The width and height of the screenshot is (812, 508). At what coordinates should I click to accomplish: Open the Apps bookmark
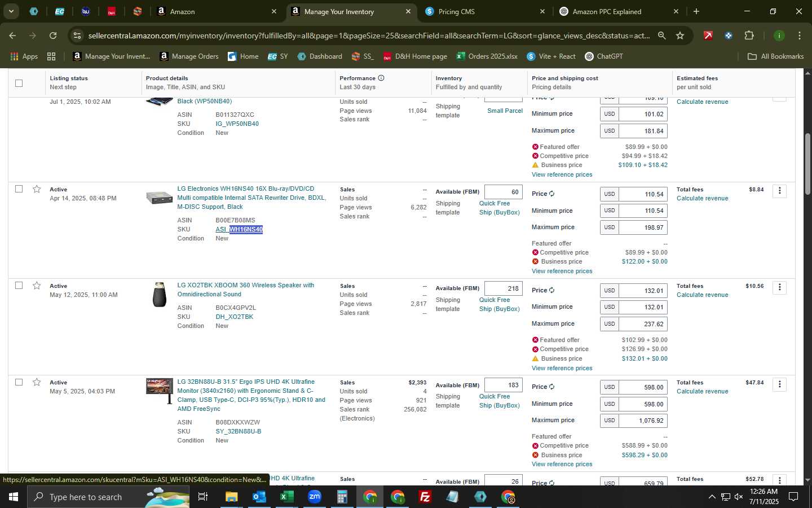tap(24, 56)
